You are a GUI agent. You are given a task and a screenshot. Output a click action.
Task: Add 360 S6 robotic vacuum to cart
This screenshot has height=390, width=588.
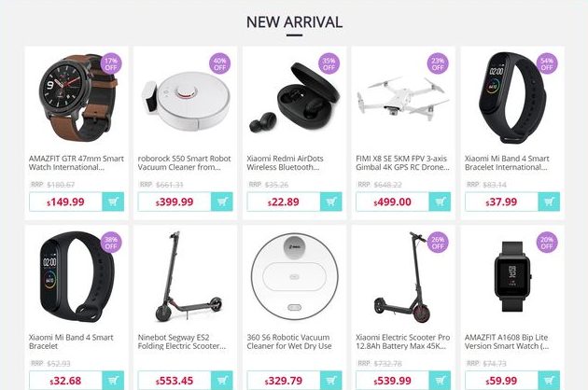point(331,381)
